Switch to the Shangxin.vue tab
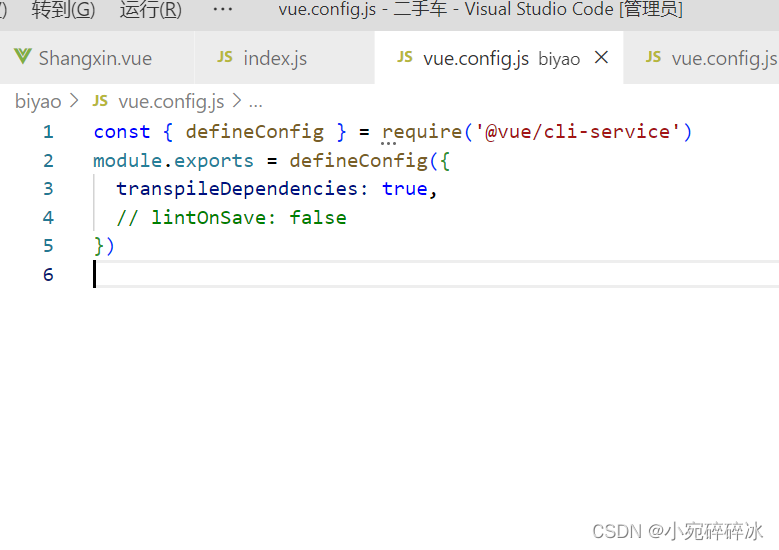Image resolution: width=779 pixels, height=550 pixels. 96,58
